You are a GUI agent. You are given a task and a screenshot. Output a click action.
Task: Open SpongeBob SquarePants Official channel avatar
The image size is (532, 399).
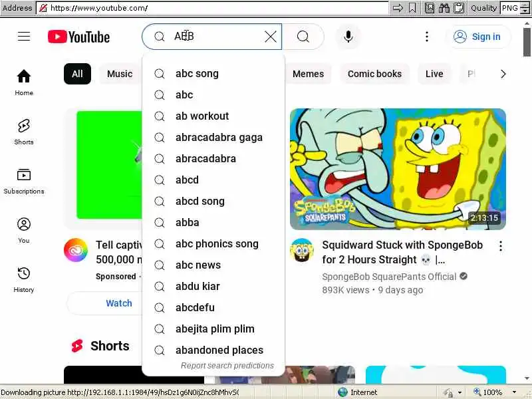coord(302,251)
